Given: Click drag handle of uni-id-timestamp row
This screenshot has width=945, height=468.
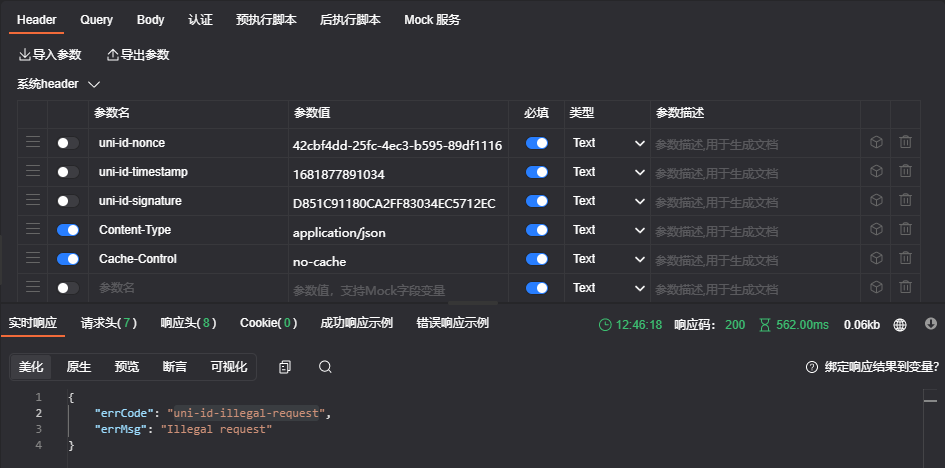Looking at the screenshot, I should click(x=33, y=172).
